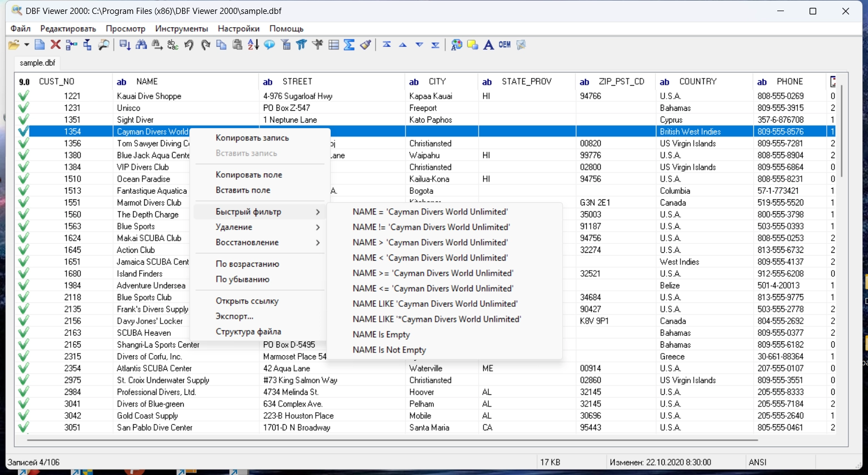Choose 'Копировать запись' from context menu
Image resolution: width=868 pixels, height=475 pixels.
[252, 138]
